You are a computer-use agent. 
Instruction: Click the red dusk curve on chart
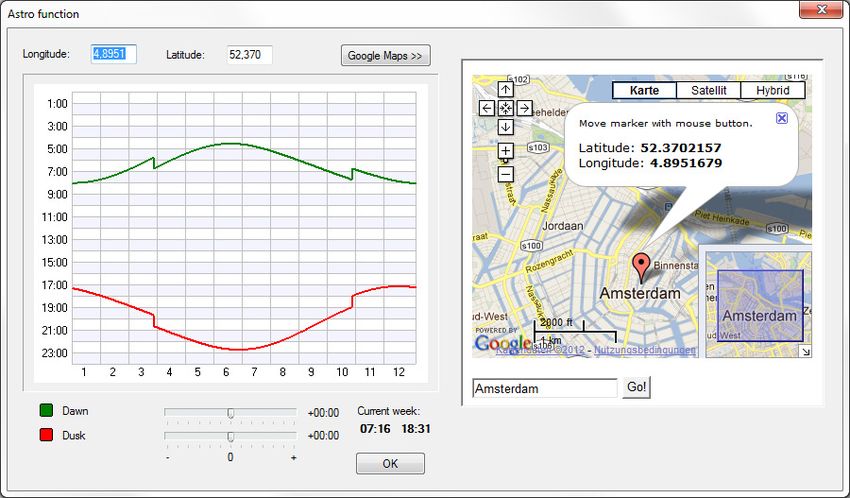[239, 350]
